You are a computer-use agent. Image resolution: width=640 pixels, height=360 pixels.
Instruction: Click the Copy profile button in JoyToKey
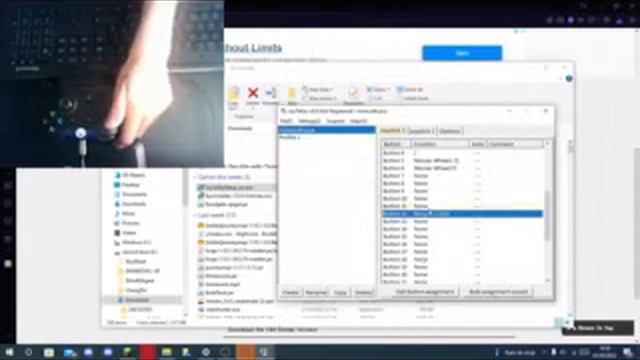(x=340, y=292)
